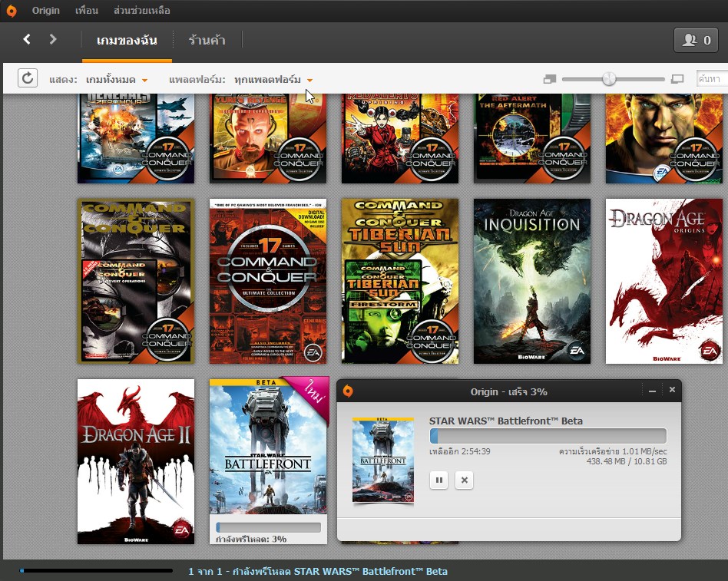Go forward with the right arrow
Screen dimensions: 728x581
coord(53,39)
